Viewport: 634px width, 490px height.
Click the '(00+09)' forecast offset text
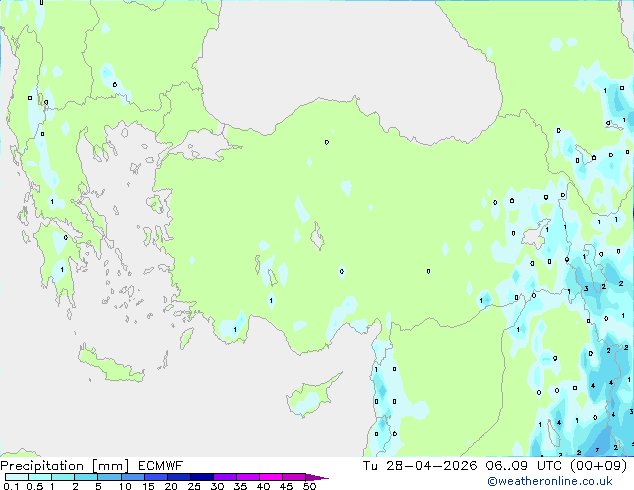[x=598, y=466]
